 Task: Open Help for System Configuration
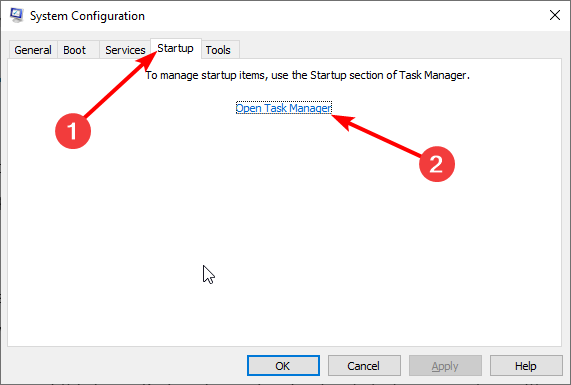pos(526,365)
